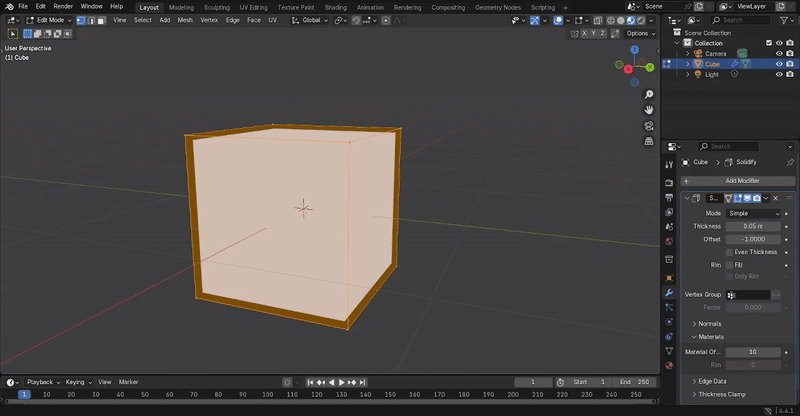This screenshot has width=800, height=416.
Task: Toggle Solidify modifier render visibility
Action: (x=757, y=198)
